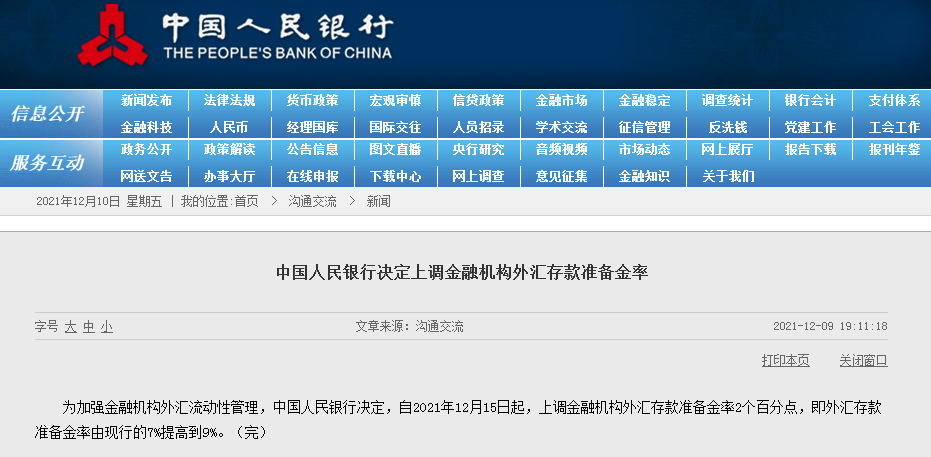Open 工会工作 navigation item

[894, 128]
